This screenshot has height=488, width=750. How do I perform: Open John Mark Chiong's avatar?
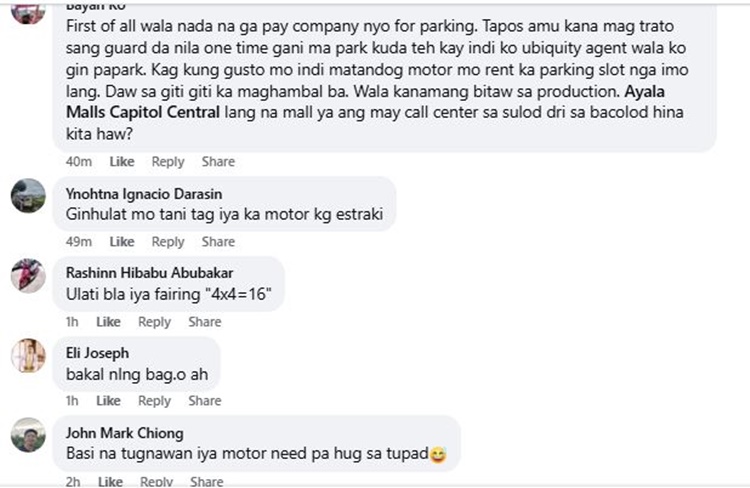pyautogui.click(x=28, y=435)
